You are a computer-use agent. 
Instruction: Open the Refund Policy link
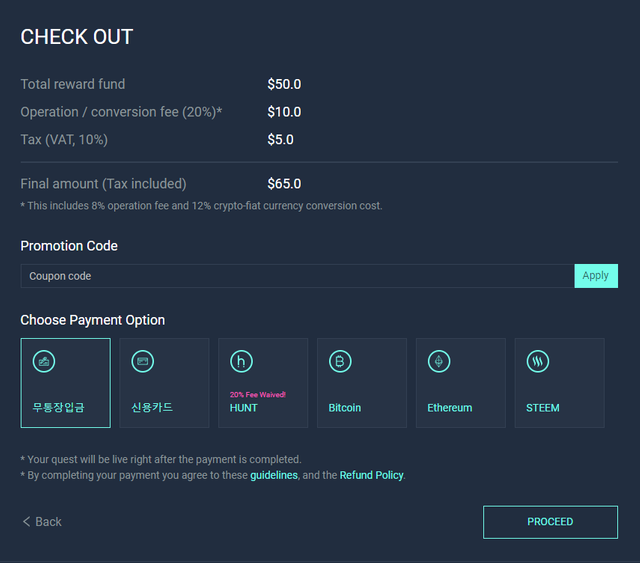pos(371,475)
